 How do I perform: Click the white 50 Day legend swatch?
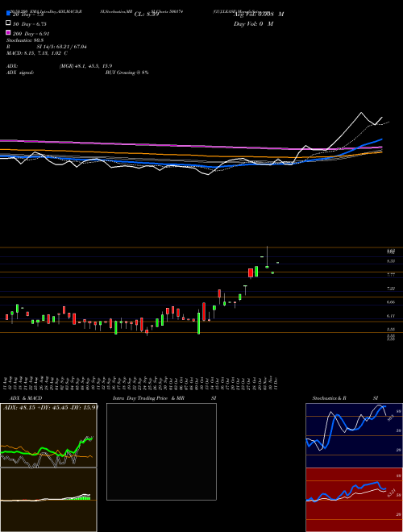coord(8,23)
